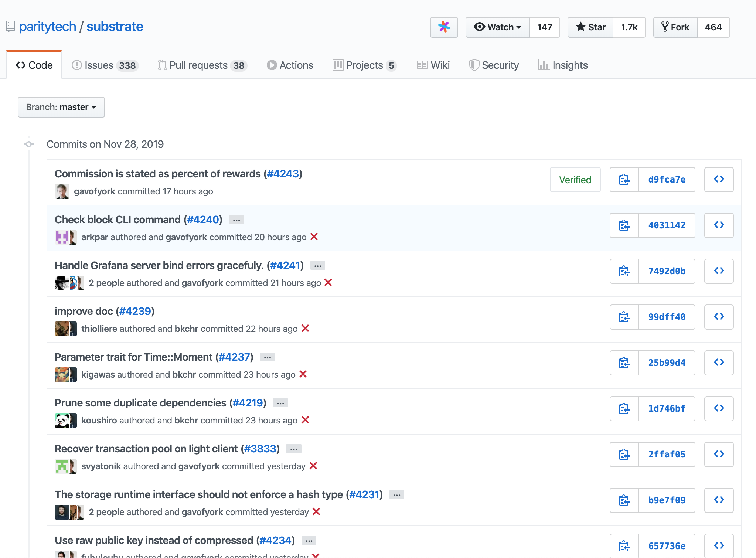View failed status for Recover transaction pool commit
The image size is (756, 558).
(313, 466)
